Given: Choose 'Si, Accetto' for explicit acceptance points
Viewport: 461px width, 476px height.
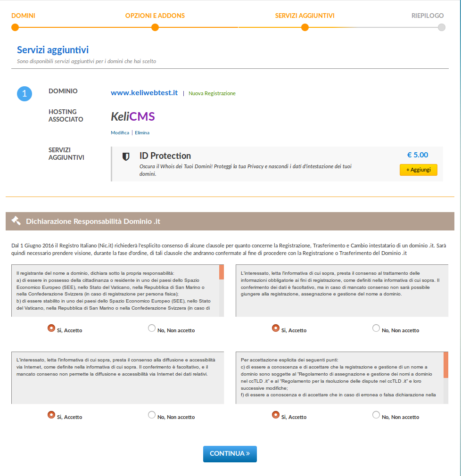Looking at the screenshot, I should click(x=275, y=415).
